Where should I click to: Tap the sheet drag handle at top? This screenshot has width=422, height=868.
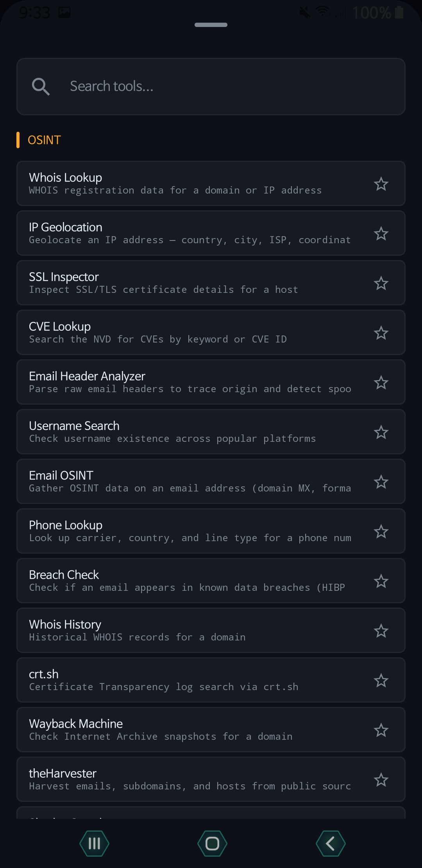[x=211, y=25]
